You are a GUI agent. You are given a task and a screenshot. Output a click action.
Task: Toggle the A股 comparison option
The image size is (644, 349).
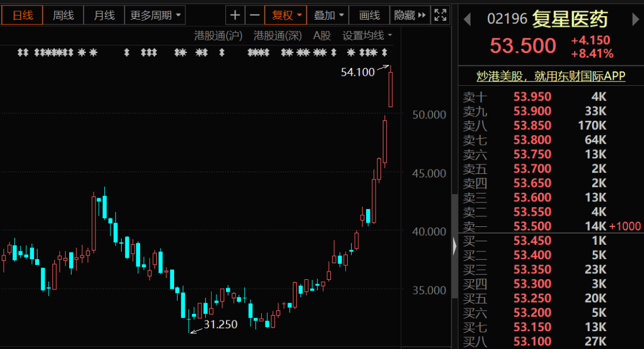pos(322,36)
